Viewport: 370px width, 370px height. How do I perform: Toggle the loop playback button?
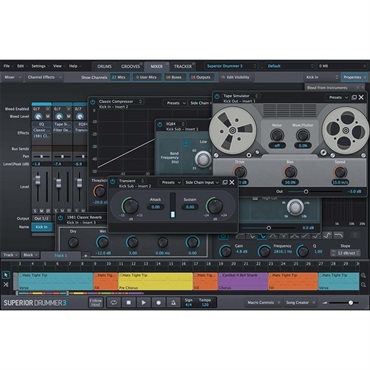point(114,302)
